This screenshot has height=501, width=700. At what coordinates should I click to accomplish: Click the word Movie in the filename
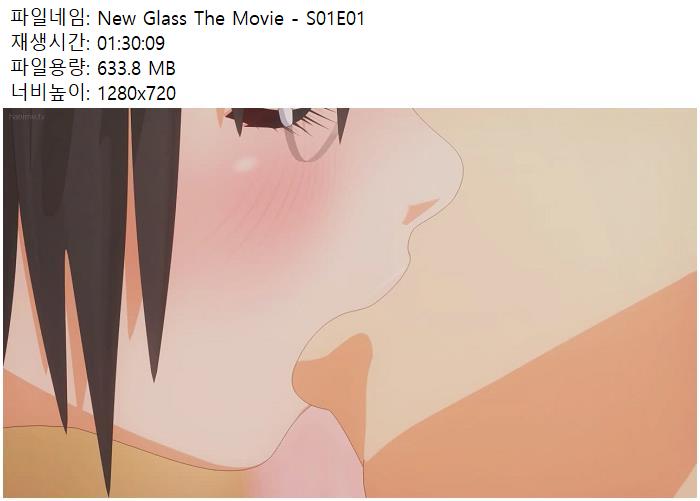[x=258, y=19]
